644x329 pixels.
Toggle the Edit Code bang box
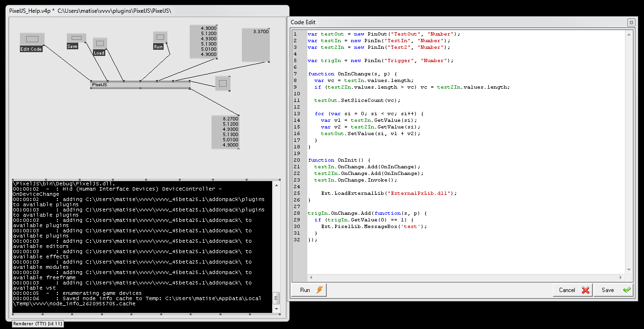(32, 39)
